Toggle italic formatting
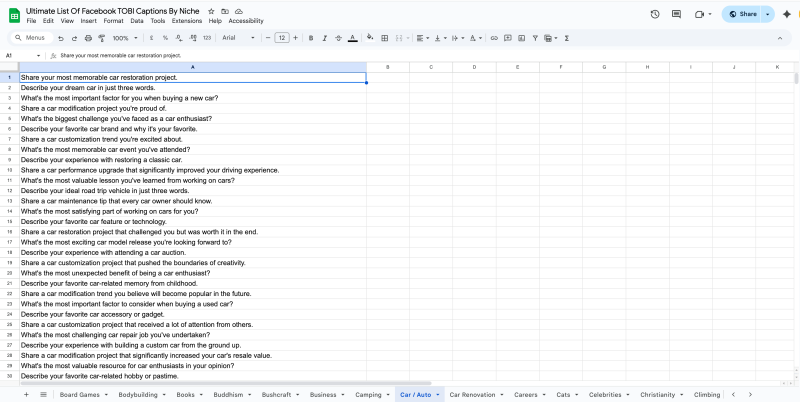 pos(325,38)
